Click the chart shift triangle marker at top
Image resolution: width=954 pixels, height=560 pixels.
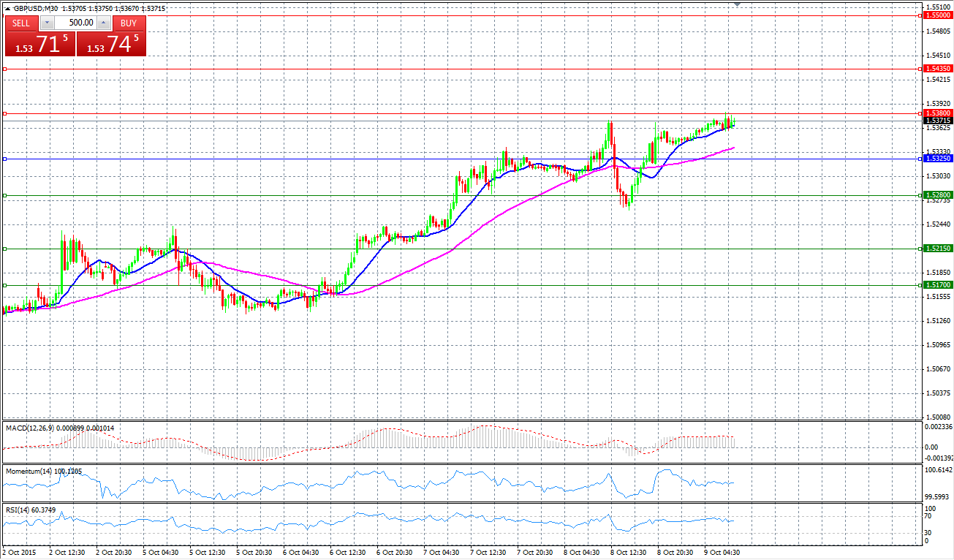pyautogui.click(x=737, y=4)
